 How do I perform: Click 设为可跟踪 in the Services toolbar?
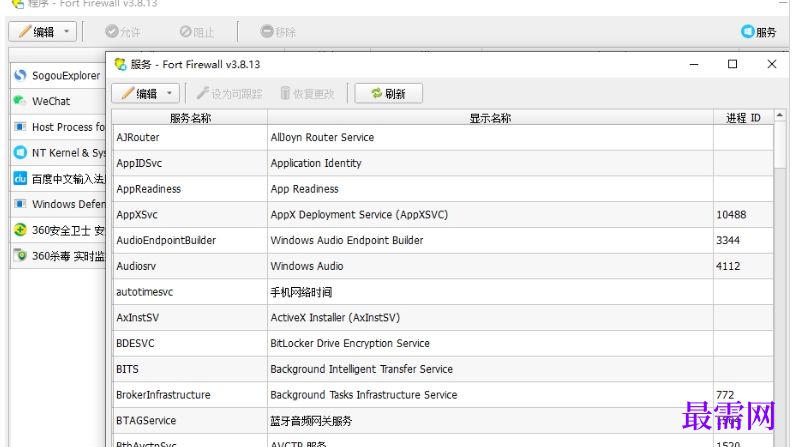(229, 94)
